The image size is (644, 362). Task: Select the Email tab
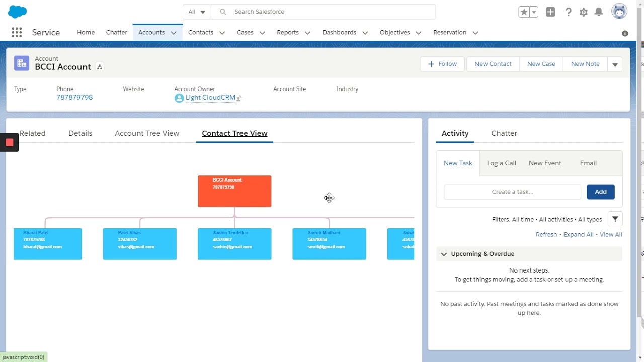click(x=588, y=163)
